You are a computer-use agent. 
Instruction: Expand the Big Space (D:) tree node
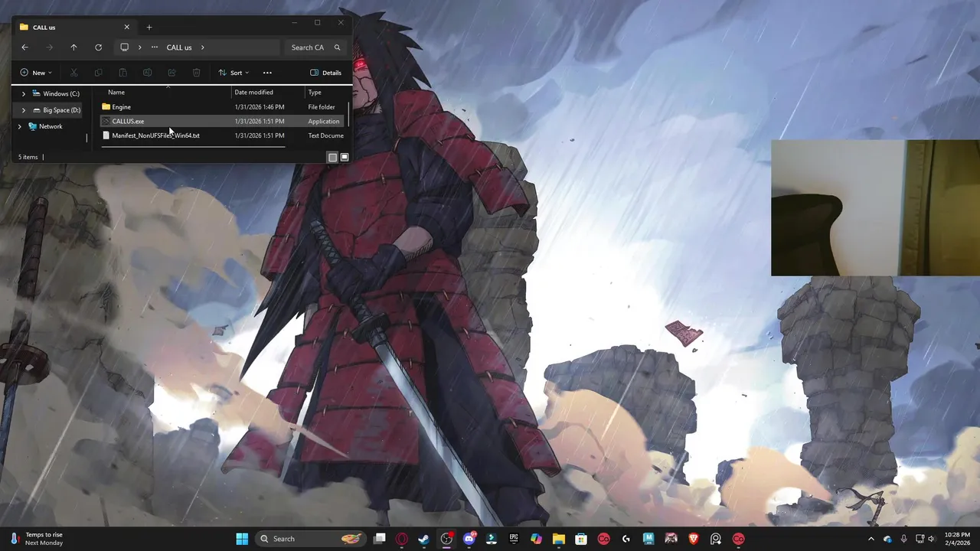click(24, 110)
